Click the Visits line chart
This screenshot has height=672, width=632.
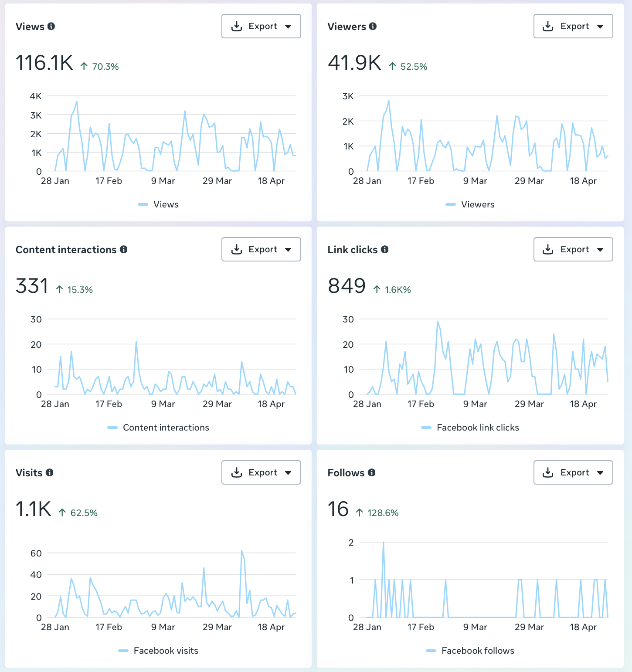pyautogui.click(x=172, y=584)
